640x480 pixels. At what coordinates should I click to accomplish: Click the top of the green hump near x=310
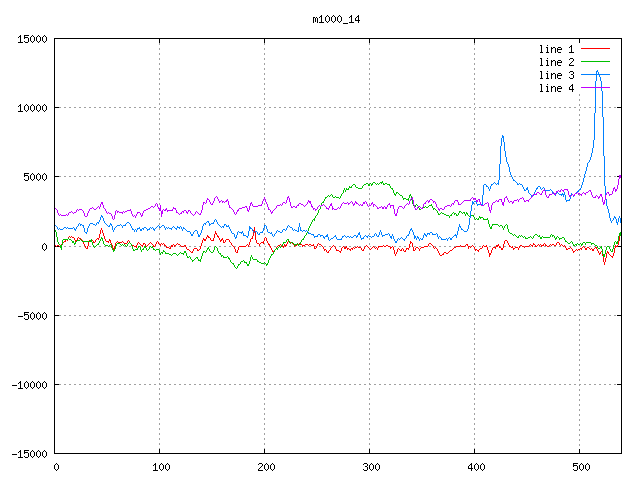[x=380, y=183]
